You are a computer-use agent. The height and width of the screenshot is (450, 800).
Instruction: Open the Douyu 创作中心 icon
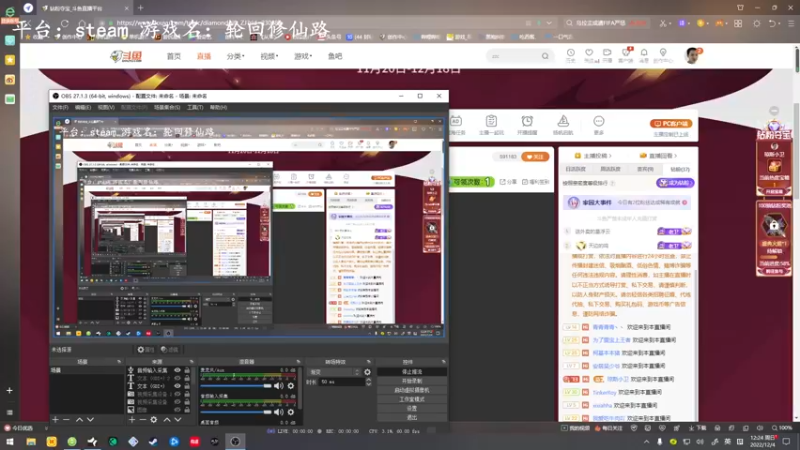click(x=663, y=53)
